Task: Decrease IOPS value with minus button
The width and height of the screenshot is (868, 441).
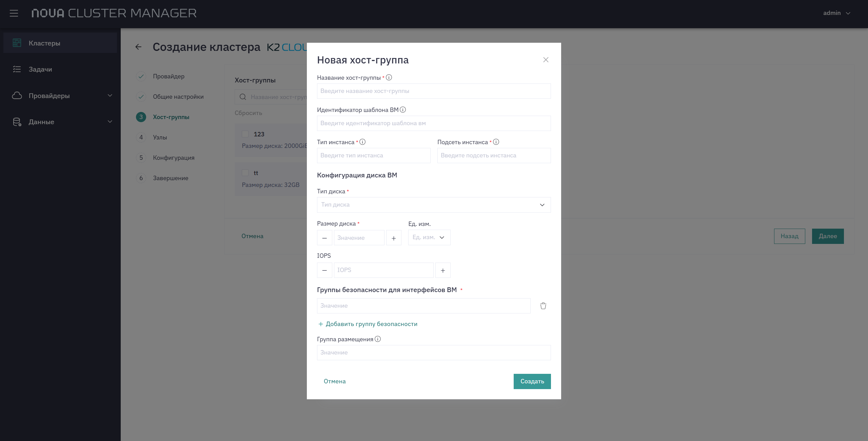Action: 324,270
